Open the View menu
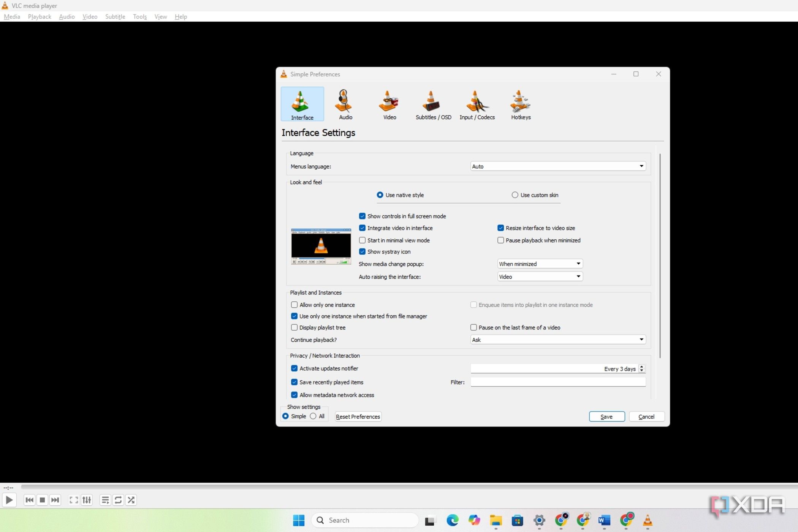798x532 pixels. 161,17
